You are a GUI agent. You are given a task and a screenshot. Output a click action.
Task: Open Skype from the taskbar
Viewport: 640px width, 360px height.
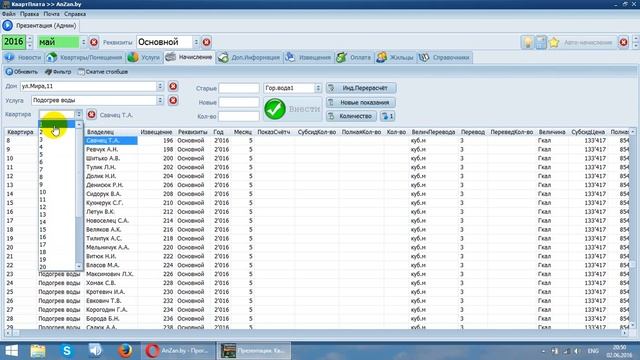(67, 351)
